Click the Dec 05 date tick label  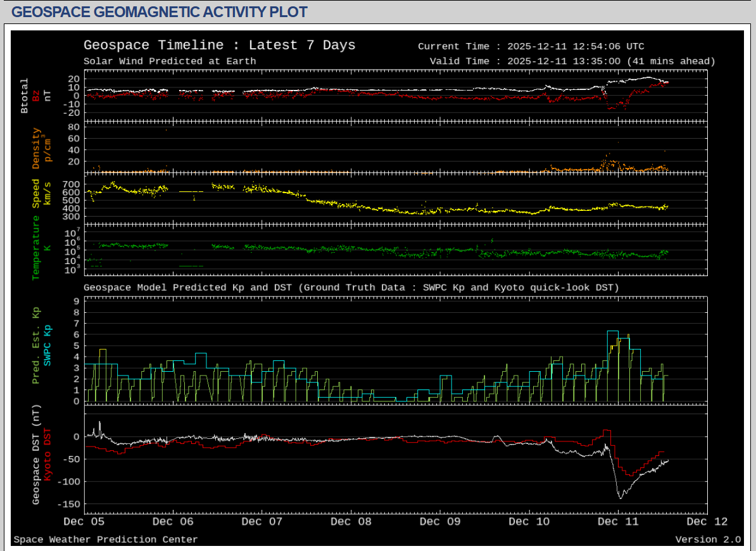pyautogui.click(x=84, y=521)
